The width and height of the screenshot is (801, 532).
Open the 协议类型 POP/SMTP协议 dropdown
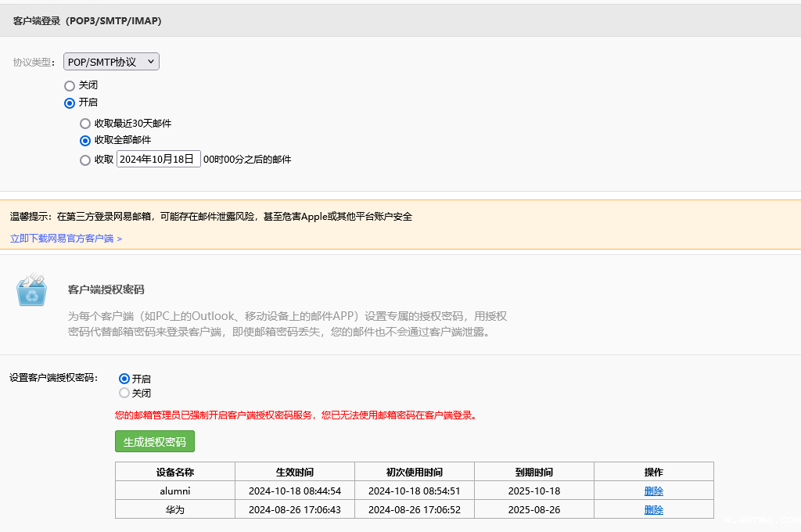point(111,62)
